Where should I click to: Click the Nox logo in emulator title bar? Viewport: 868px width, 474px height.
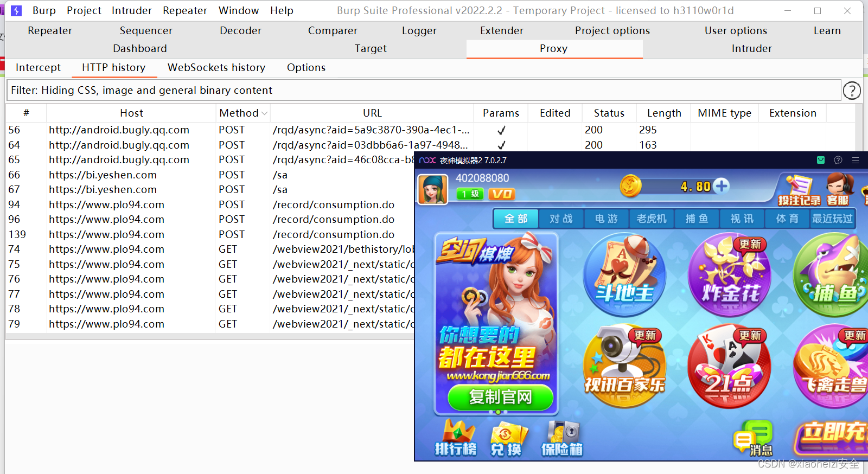click(427, 160)
